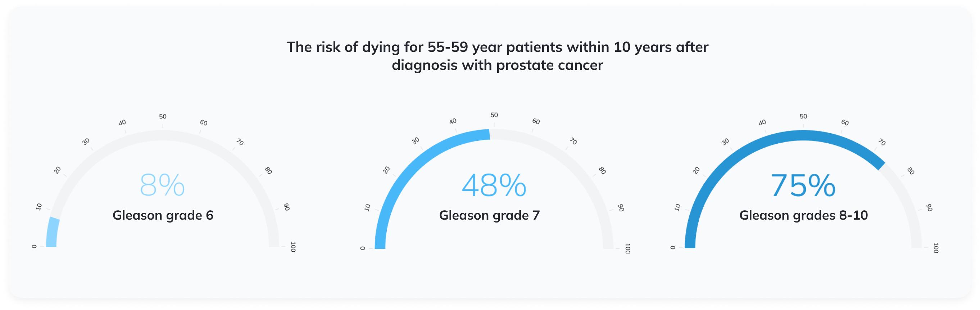Click the 80 tick label on Gleason 6 gauge
This screenshot has height=310, width=980.
point(268,171)
